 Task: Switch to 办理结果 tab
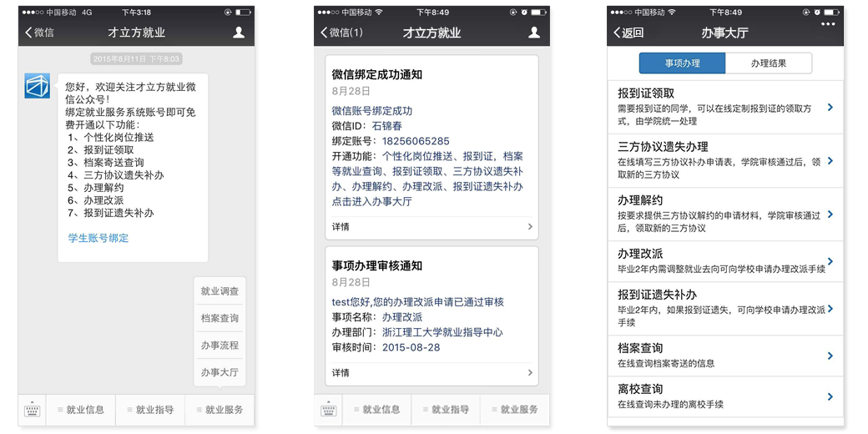pyautogui.click(x=769, y=63)
